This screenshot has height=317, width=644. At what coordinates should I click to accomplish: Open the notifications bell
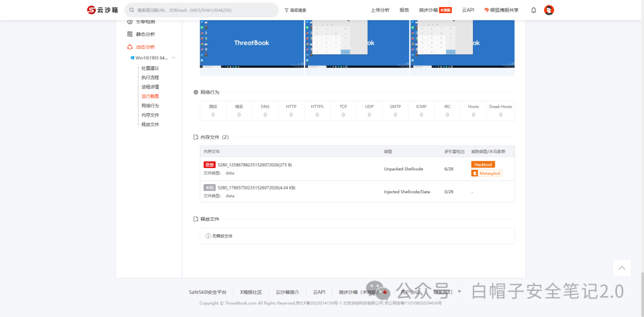click(x=534, y=10)
